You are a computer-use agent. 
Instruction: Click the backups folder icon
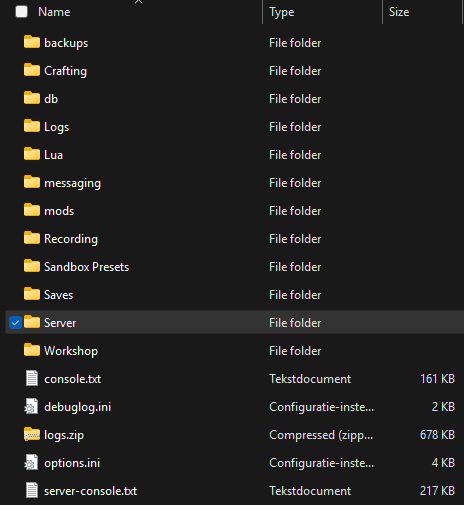click(32, 42)
